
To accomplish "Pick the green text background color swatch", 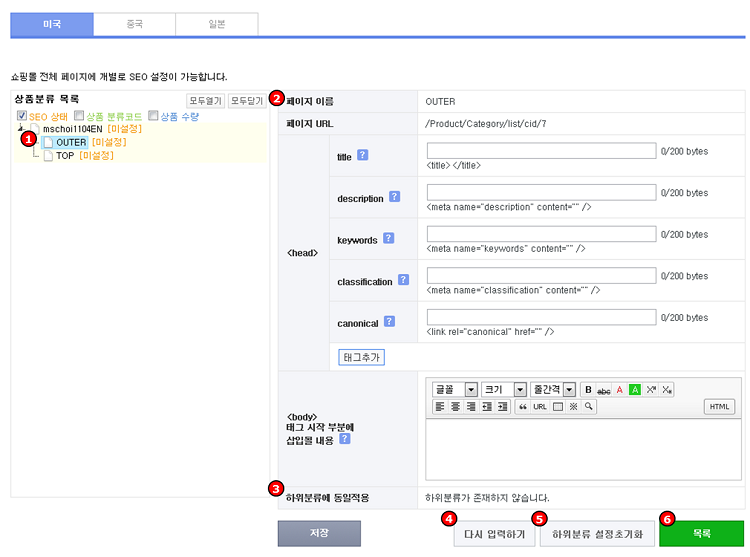I will [635, 389].
